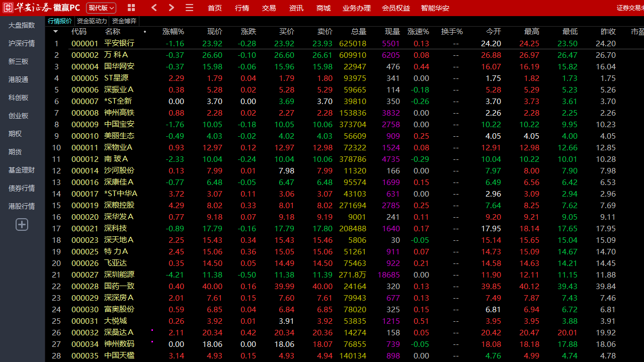Go forward with right arrow

pos(172,8)
